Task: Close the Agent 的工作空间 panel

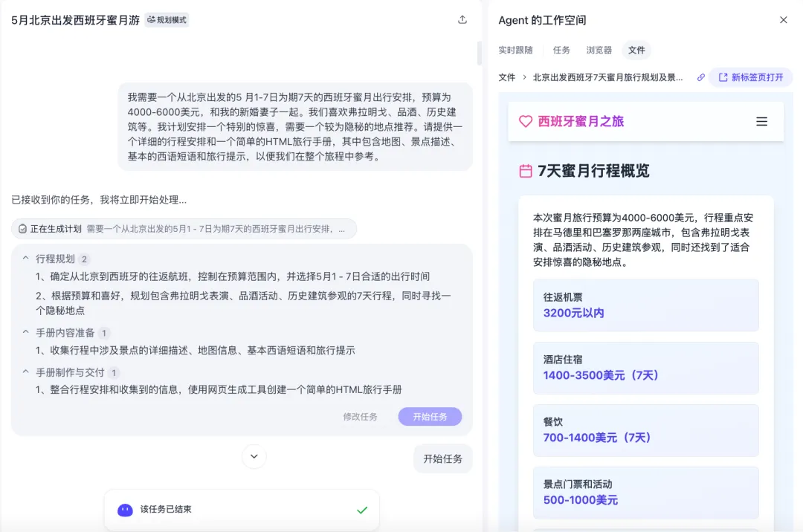Action: pos(784,20)
